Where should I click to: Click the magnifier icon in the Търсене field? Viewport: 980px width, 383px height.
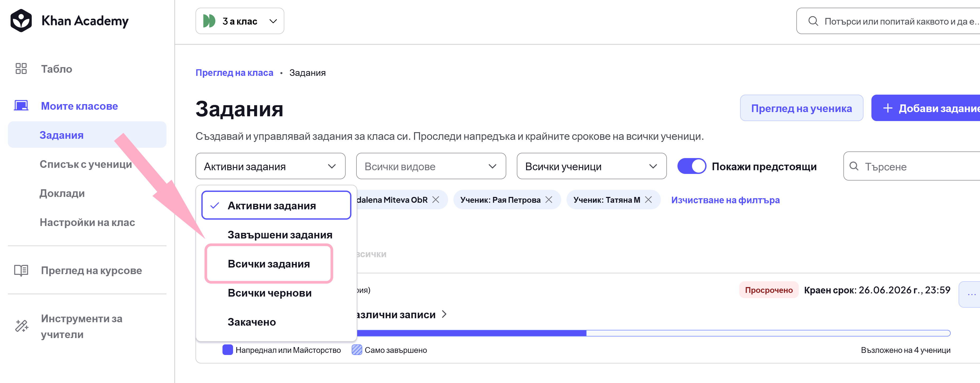tap(854, 166)
